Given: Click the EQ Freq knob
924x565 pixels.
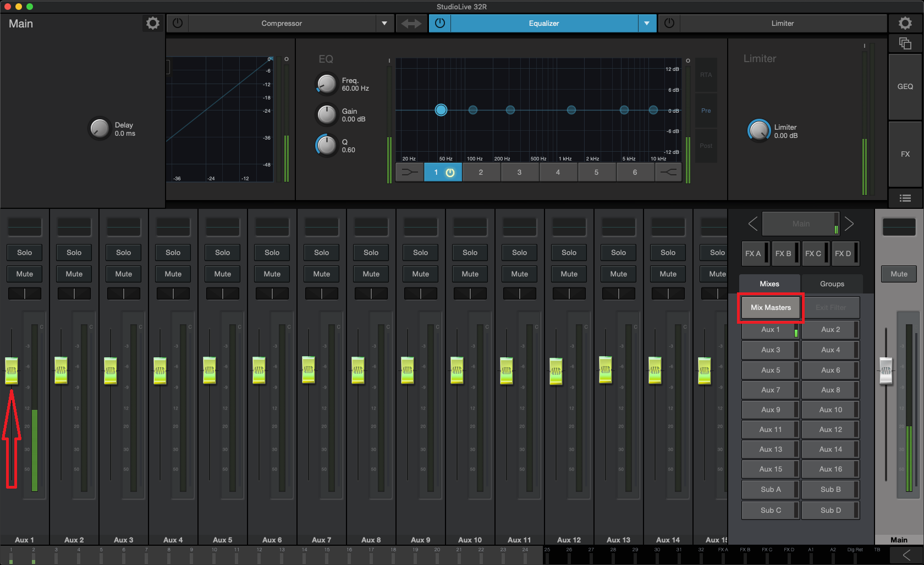Looking at the screenshot, I should click(326, 84).
